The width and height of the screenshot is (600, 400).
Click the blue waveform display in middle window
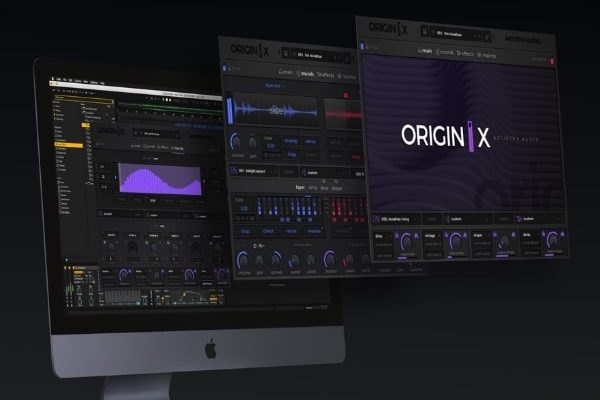point(273,112)
